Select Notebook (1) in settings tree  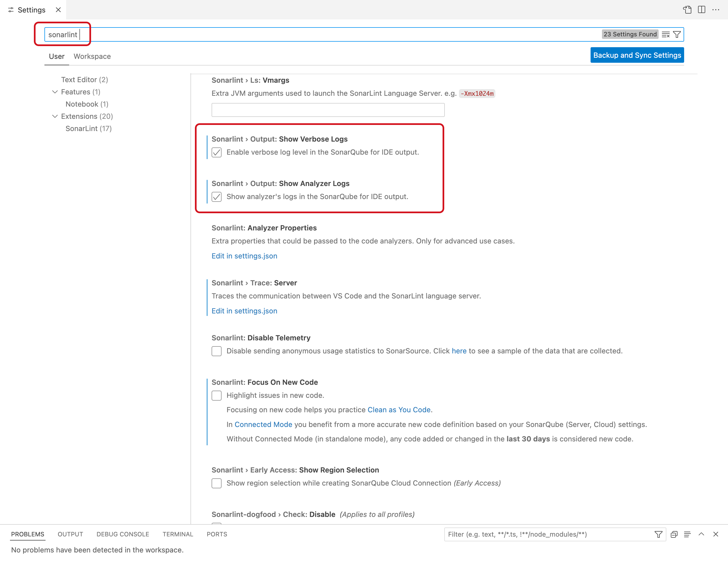(x=87, y=104)
